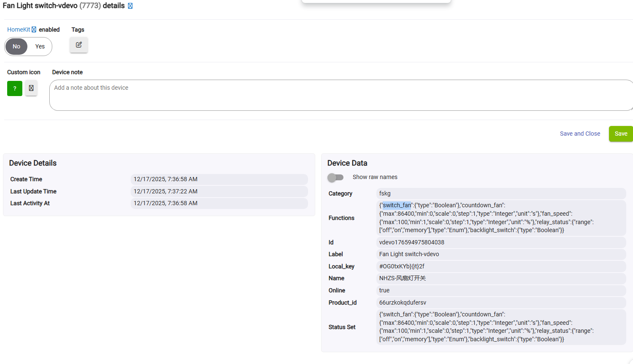Click the icon beside the HomeKit label

coord(34,29)
